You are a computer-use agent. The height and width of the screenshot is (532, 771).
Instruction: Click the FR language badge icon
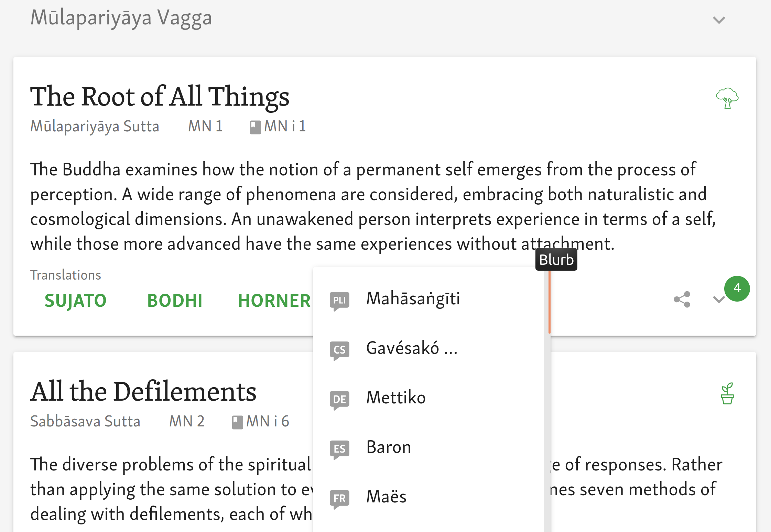coord(339,499)
